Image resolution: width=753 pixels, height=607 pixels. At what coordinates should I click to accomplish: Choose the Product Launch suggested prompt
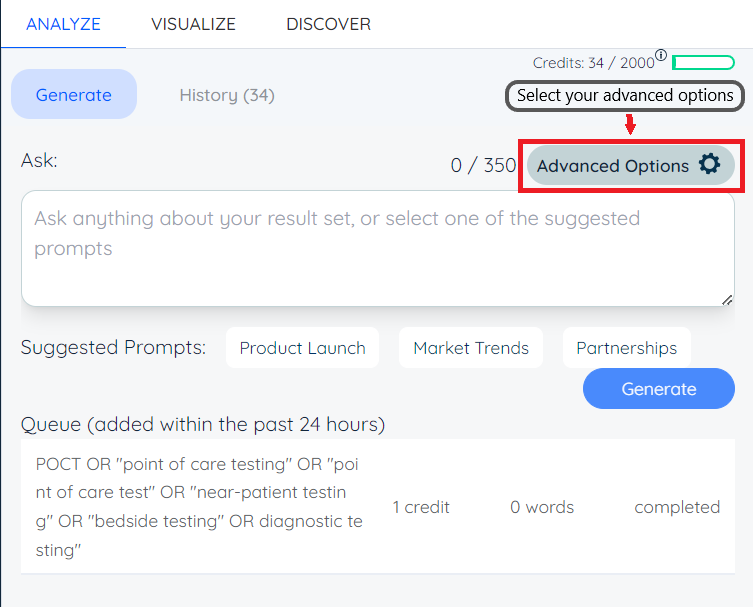[x=302, y=348]
